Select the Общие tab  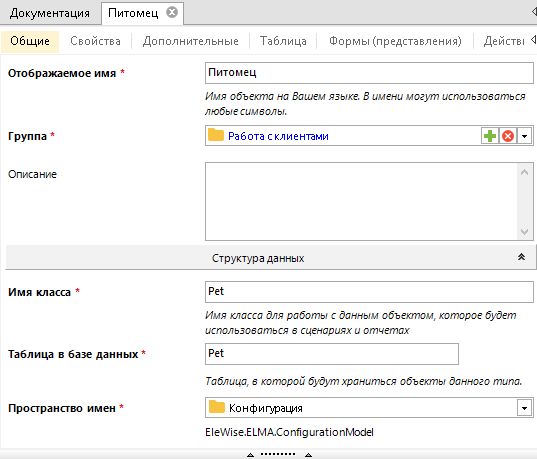click(x=30, y=41)
